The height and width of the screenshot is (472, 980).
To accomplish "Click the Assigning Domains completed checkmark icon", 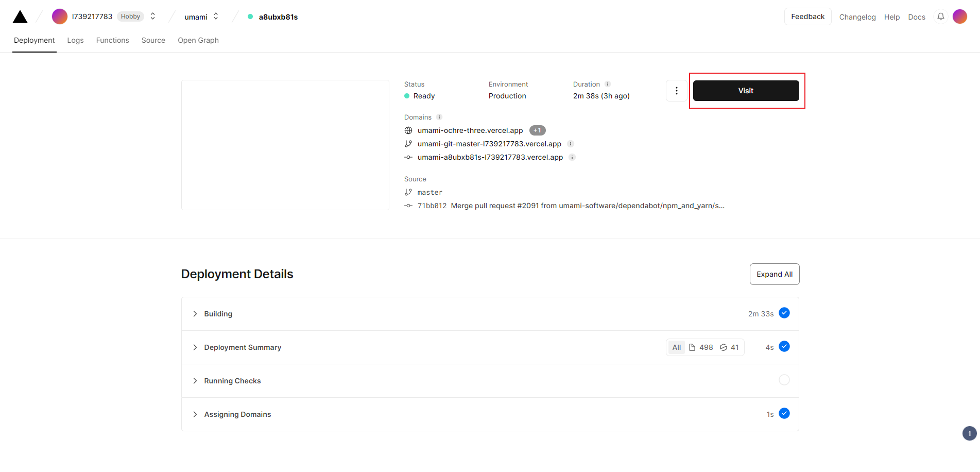I will tap(784, 413).
